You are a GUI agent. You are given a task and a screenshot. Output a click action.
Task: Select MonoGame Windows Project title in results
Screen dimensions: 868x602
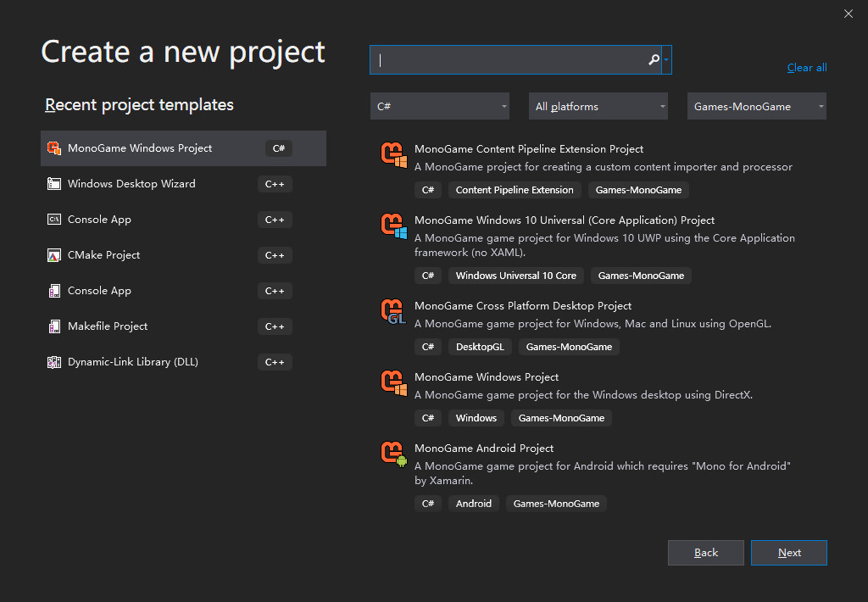pos(487,377)
